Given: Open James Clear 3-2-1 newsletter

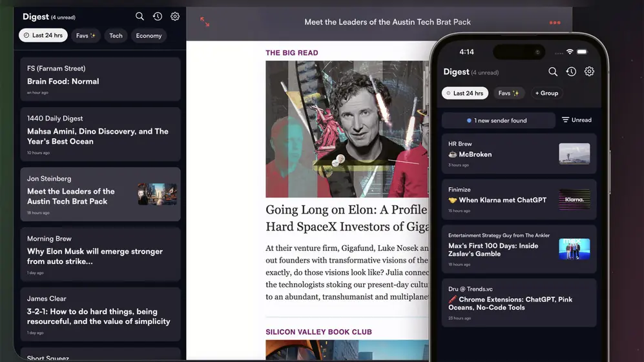Looking at the screenshot, I should pyautogui.click(x=100, y=314).
